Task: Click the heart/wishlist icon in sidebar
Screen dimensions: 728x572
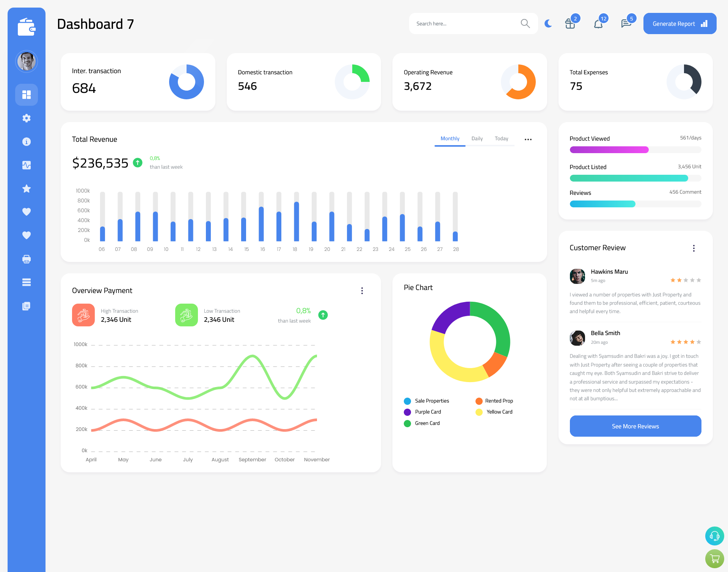Action: [26, 212]
